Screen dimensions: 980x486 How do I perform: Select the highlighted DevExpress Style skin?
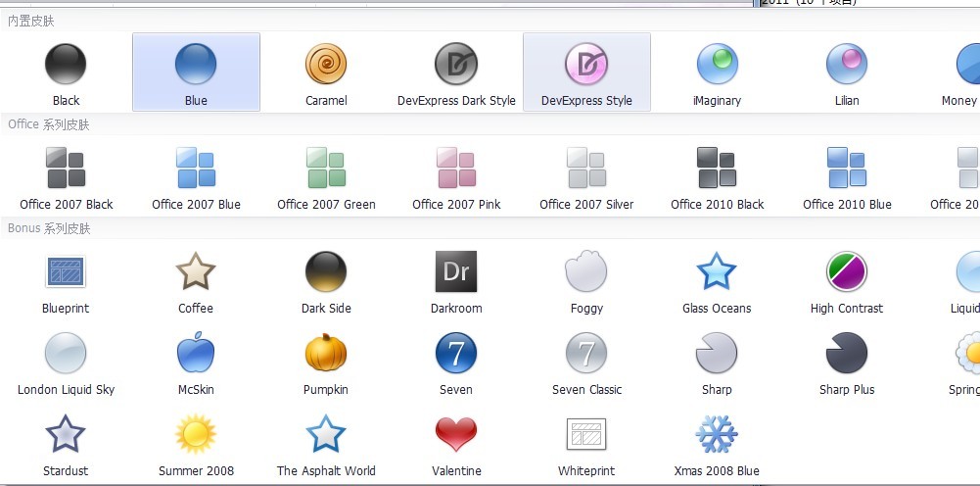(586, 65)
